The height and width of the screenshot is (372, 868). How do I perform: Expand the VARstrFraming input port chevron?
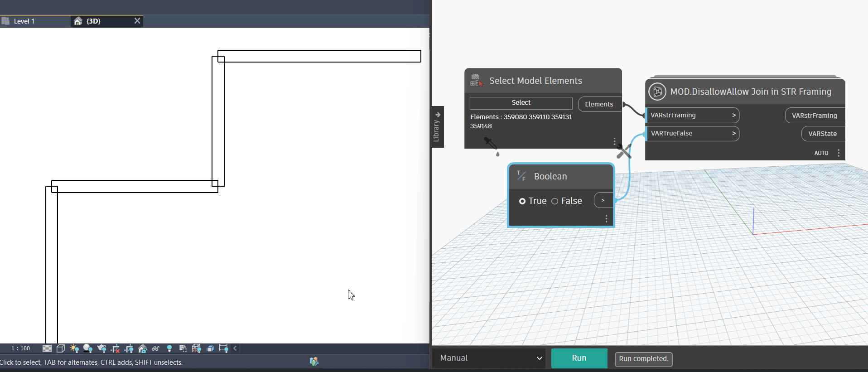pos(734,115)
